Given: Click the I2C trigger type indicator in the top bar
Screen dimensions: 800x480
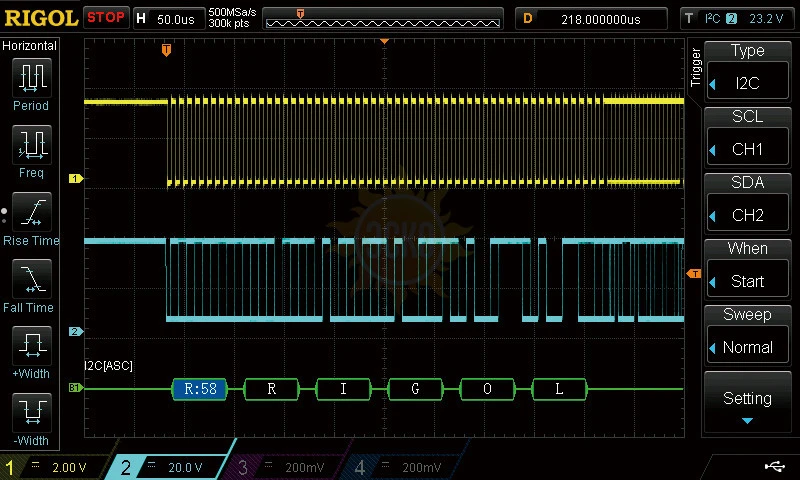Looking at the screenshot, I should click(712, 18).
